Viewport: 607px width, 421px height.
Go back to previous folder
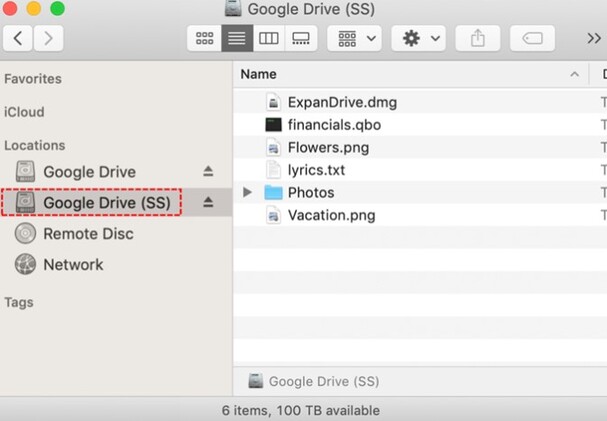(20, 39)
